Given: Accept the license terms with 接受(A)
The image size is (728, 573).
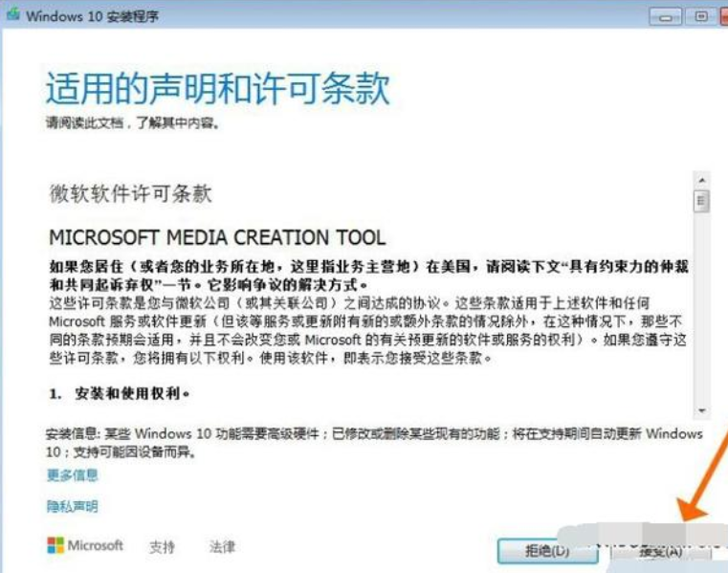Looking at the screenshot, I should pyautogui.click(x=660, y=551).
